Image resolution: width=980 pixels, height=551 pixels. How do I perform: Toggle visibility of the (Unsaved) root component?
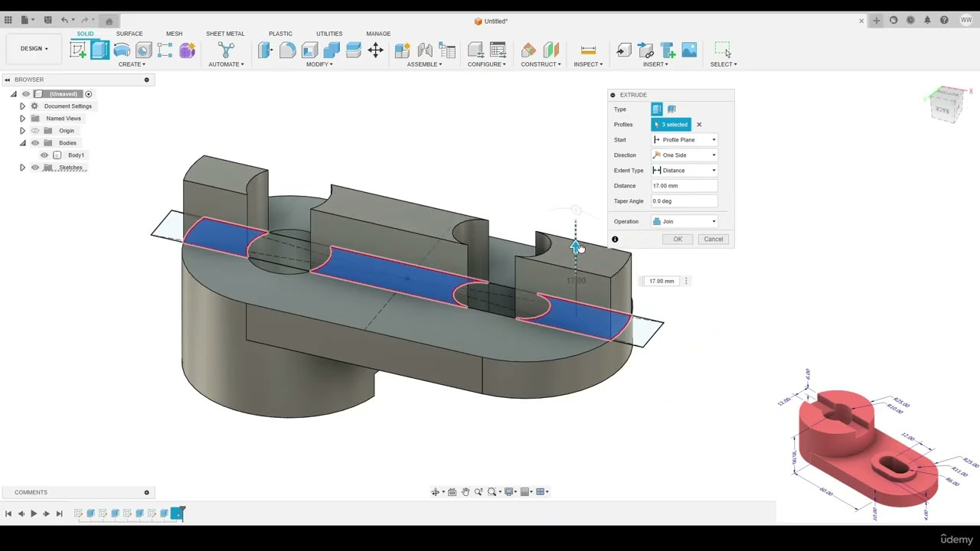coord(25,94)
